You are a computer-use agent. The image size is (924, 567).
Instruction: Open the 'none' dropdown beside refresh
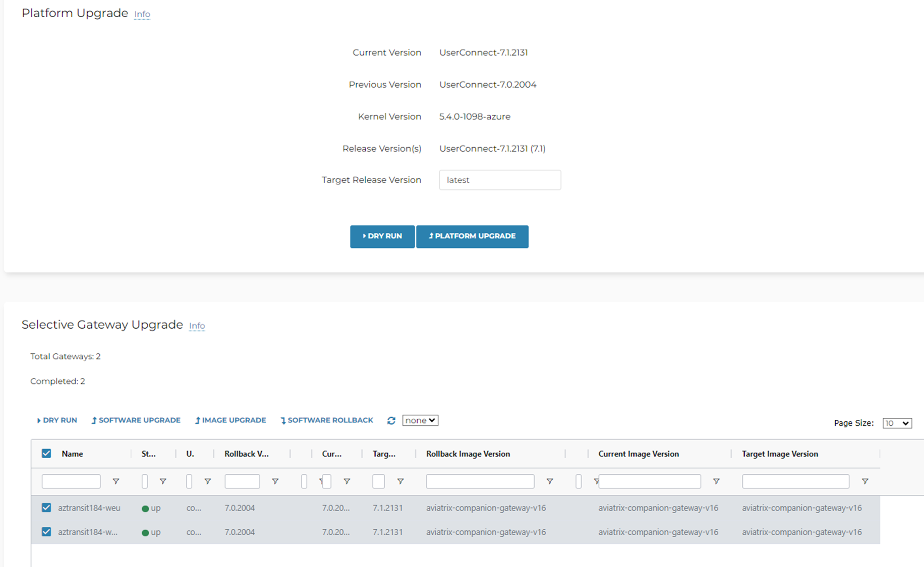pyautogui.click(x=420, y=420)
